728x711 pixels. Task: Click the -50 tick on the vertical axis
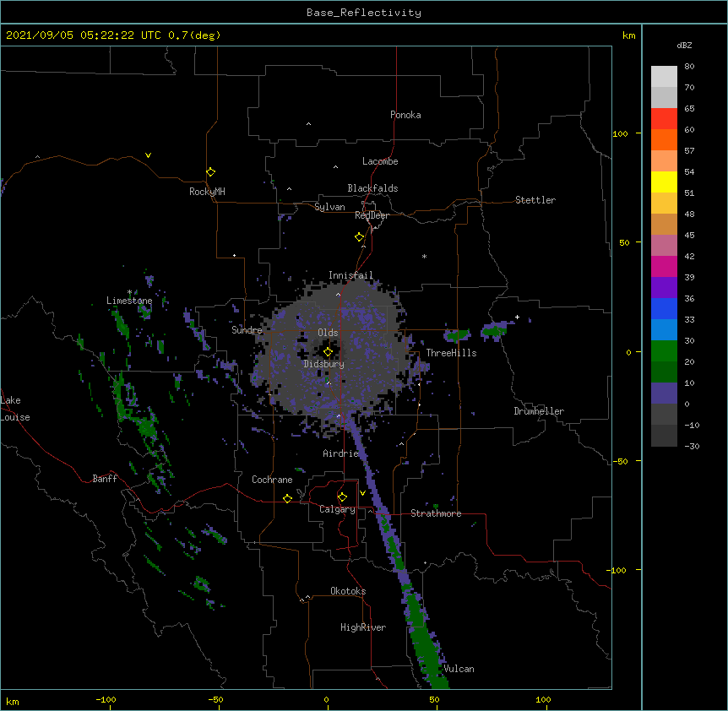point(620,461)
